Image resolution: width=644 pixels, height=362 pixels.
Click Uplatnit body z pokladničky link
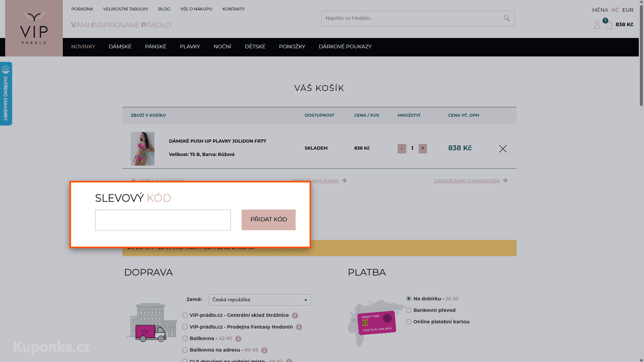coord(467,181)
